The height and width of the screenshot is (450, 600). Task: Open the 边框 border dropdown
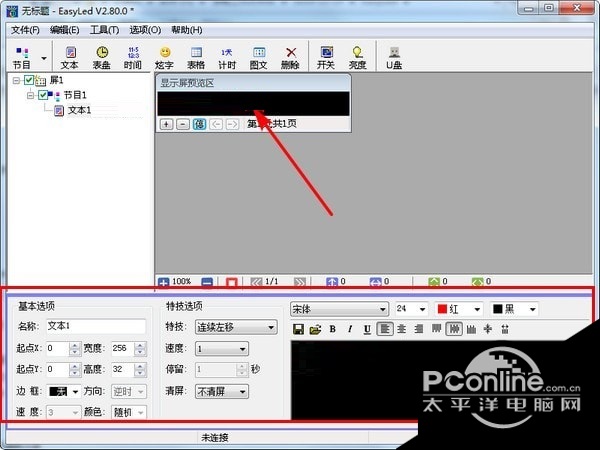[64, 391]
